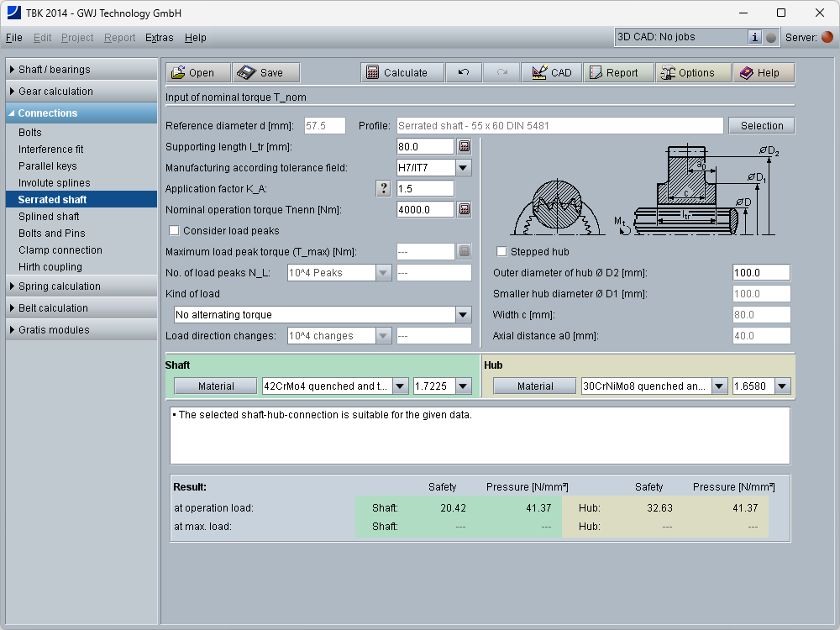Viewport: 840px width, 630px height.
Task: Expand the Spring calculation section
Action: 59,286
